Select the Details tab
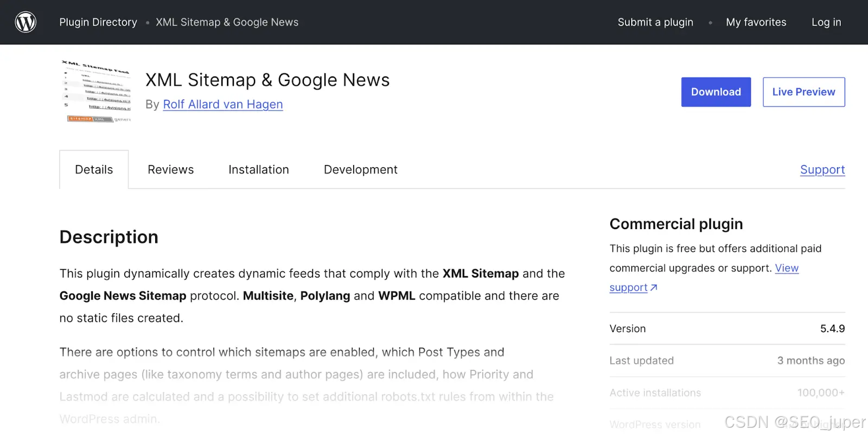Image resolution: width=868 pixels, height=437 pixels. [94, 170]
